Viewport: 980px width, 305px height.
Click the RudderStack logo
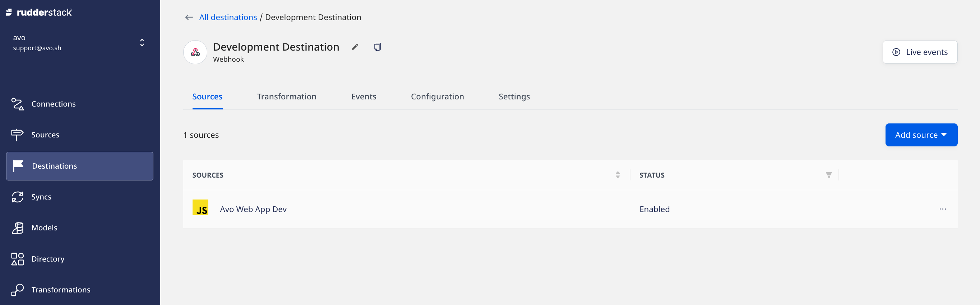click(39, 13)
